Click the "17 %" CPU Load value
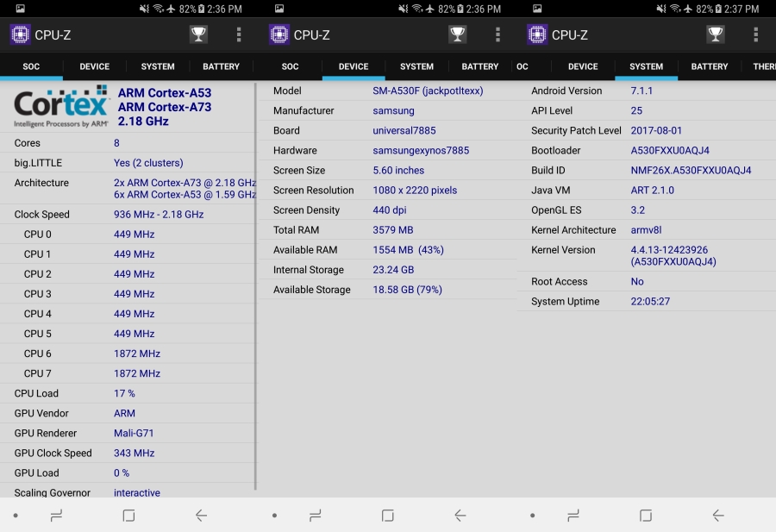This screenshot has height=532, width=776. [124, 393]
